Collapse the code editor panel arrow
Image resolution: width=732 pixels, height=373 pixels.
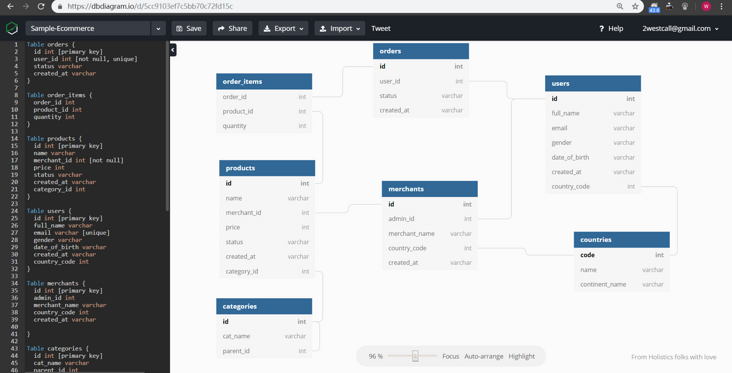[x=173, y=50]
